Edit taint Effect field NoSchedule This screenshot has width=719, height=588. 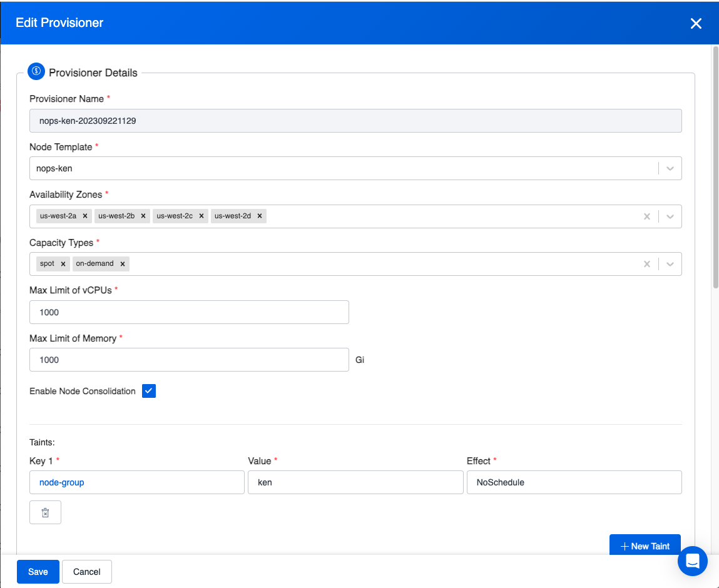574,482
